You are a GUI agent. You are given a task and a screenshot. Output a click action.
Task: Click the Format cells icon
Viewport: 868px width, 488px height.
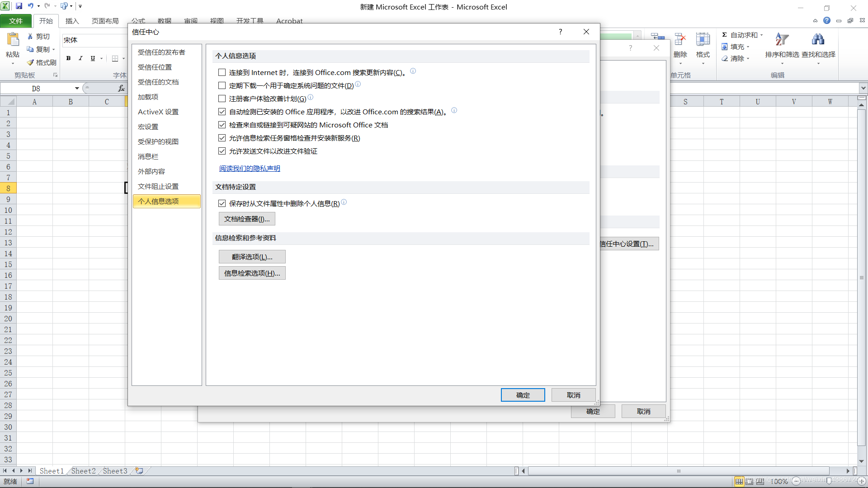pos(703,40)
